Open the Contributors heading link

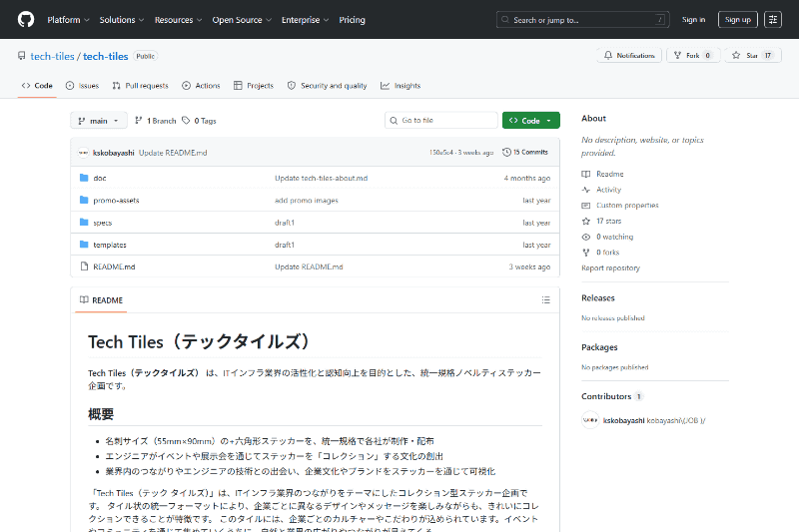(612, 396)
